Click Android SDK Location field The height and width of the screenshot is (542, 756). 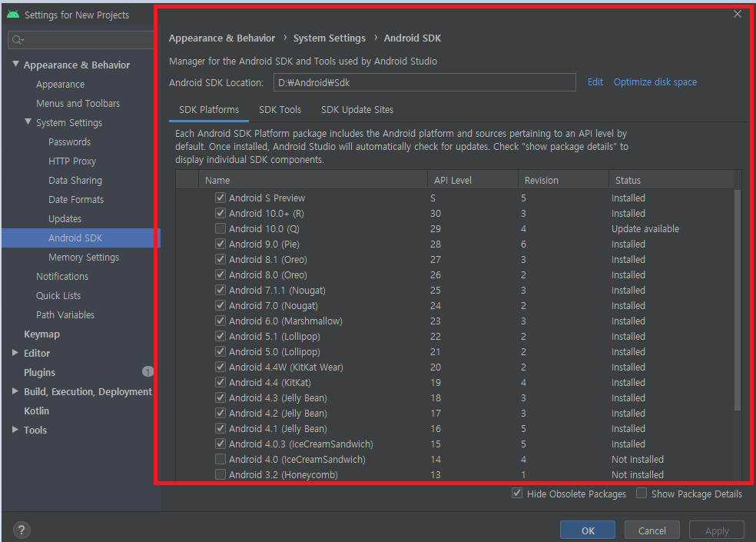pyautogui.click(x=424, y=82)
